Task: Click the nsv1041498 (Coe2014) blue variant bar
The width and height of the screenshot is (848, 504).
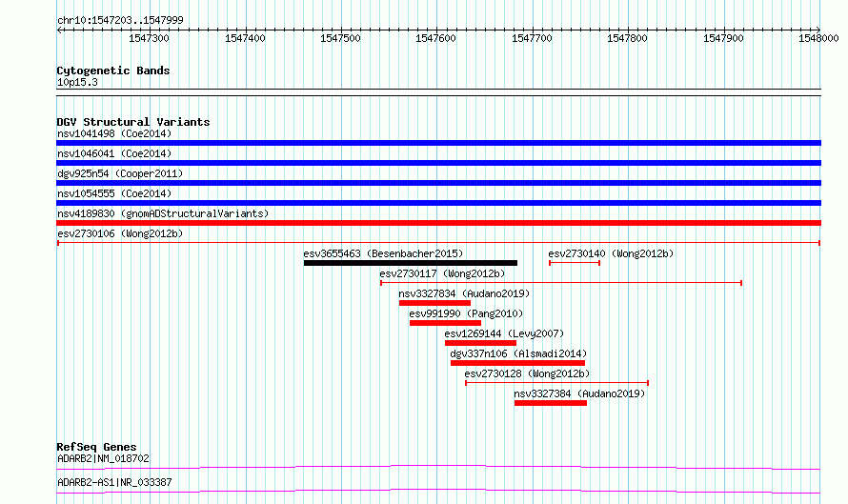Action: 438,143
